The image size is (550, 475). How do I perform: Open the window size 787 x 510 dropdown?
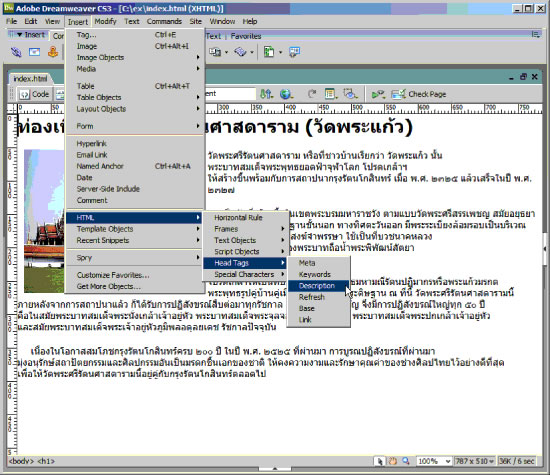tap(475, 461)
